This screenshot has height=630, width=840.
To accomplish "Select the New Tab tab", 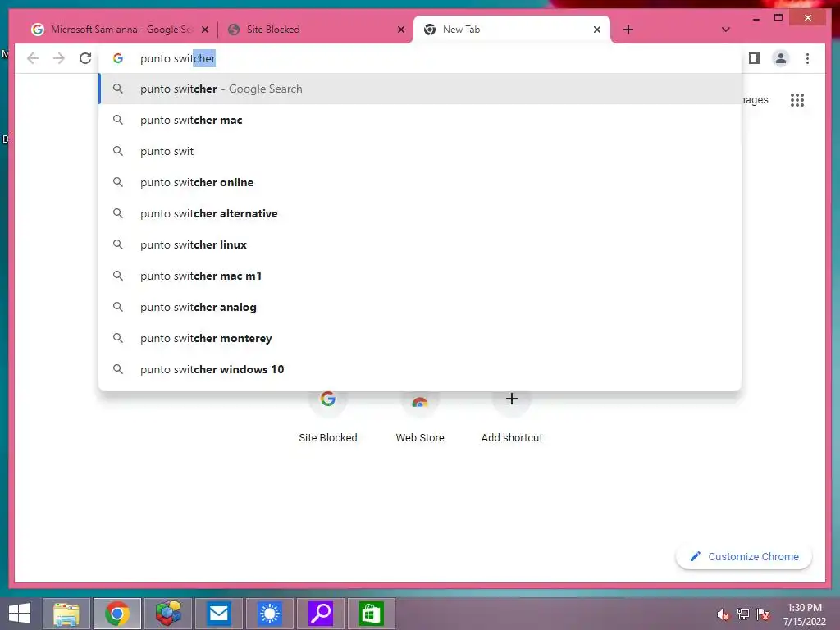I will (x=512, y=30).
